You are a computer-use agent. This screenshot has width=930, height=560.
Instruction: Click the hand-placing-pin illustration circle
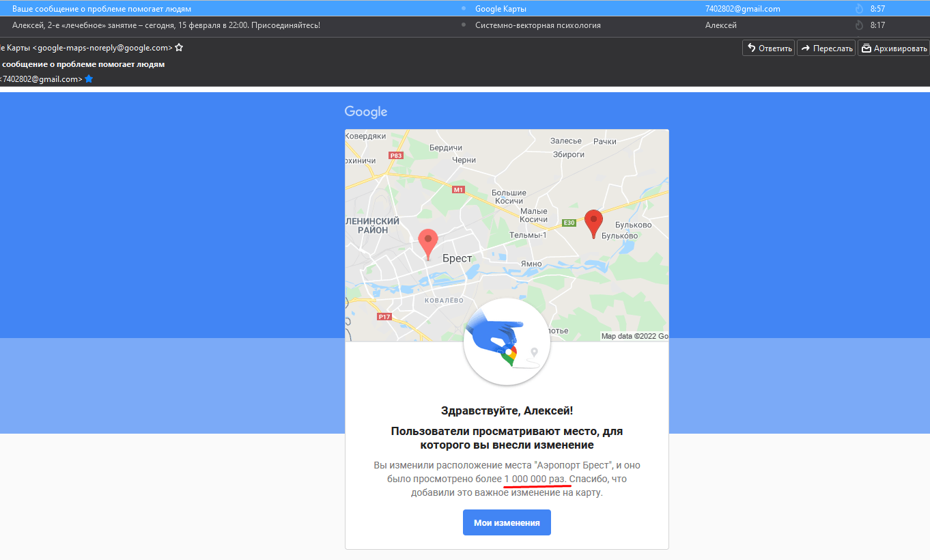507,342
